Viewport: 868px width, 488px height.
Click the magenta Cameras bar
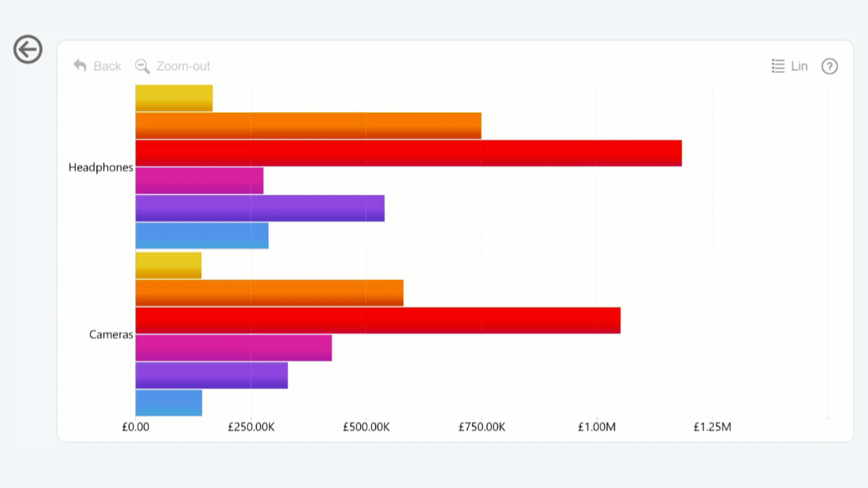coord(233,348)
